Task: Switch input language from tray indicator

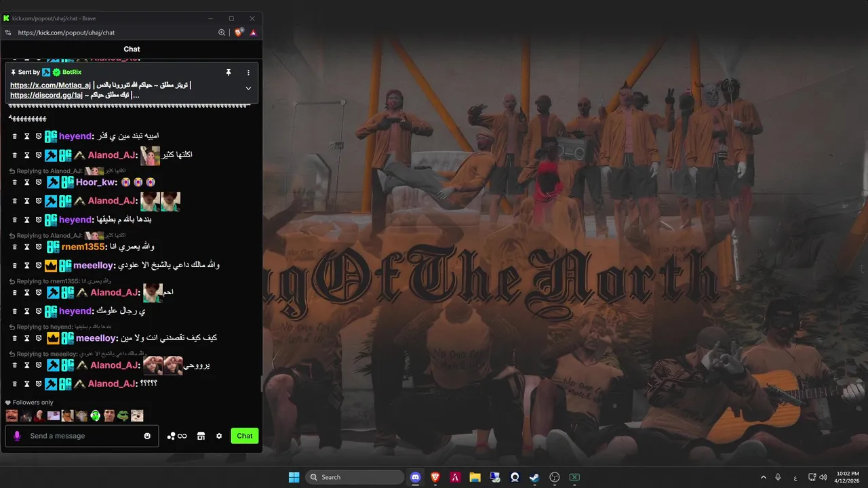Action: click(795, 478)
